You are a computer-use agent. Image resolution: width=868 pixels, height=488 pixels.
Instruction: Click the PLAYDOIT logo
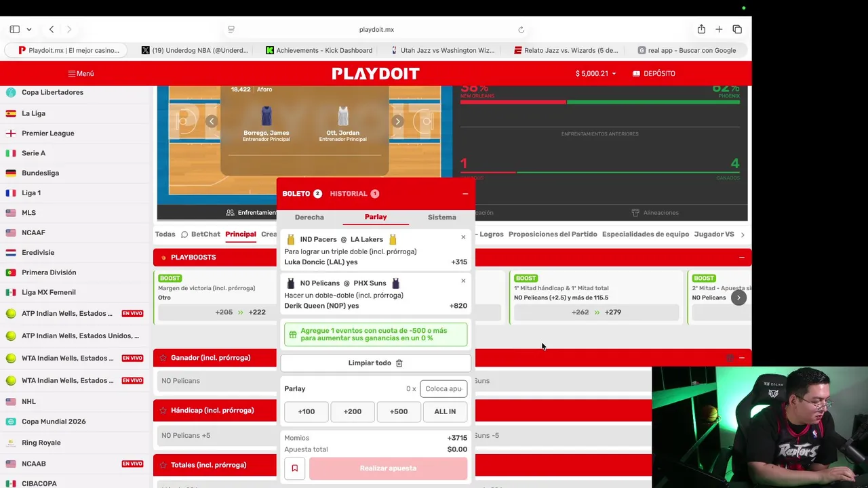pyautogui.click(x=376, y=73)
